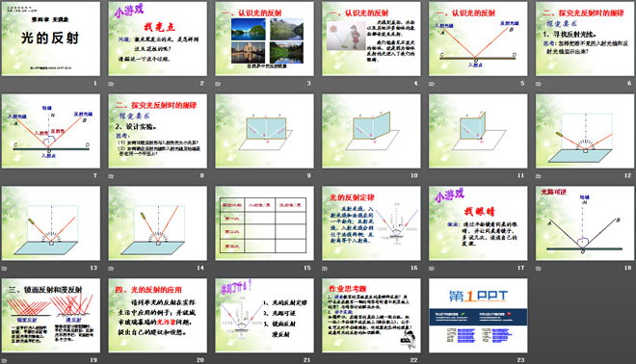Screen dimensions: 636x364
Task: Click the animation star icon under slide 14
Action: tap(111, 269)
